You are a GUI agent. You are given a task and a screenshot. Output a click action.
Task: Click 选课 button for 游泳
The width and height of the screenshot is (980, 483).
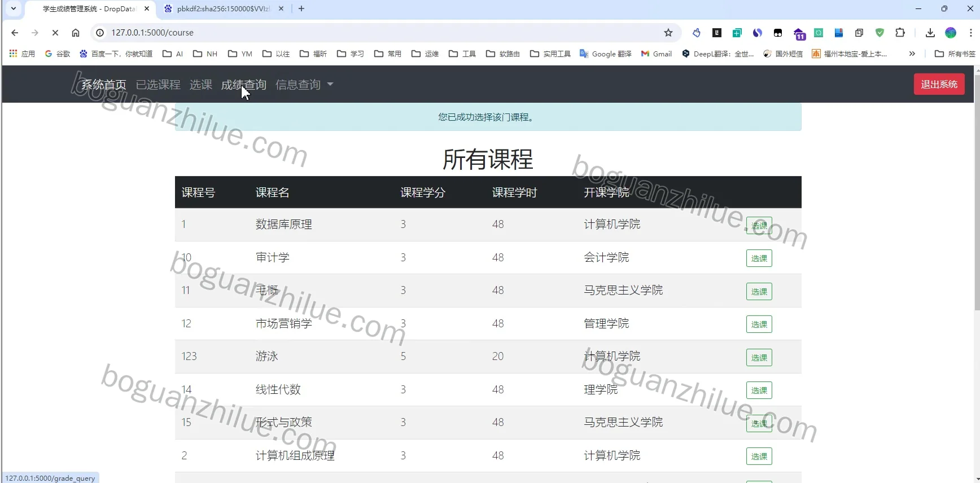tap(759, 358)
